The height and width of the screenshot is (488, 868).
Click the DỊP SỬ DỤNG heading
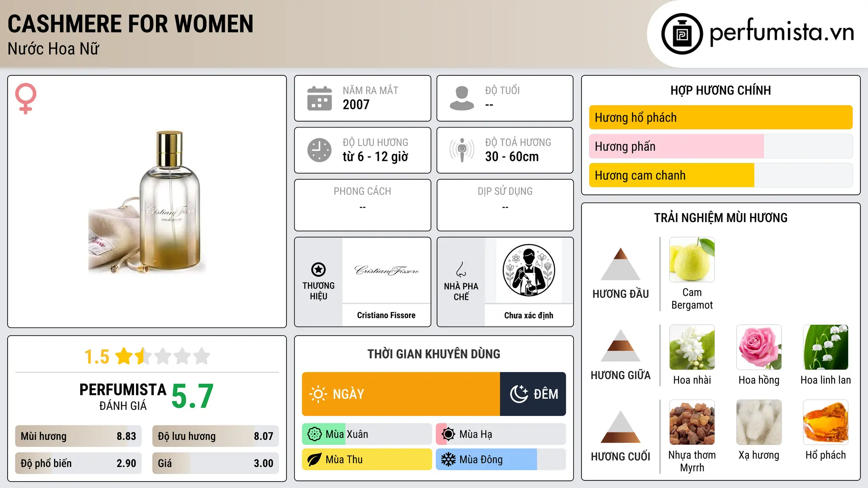coord(505,191)
